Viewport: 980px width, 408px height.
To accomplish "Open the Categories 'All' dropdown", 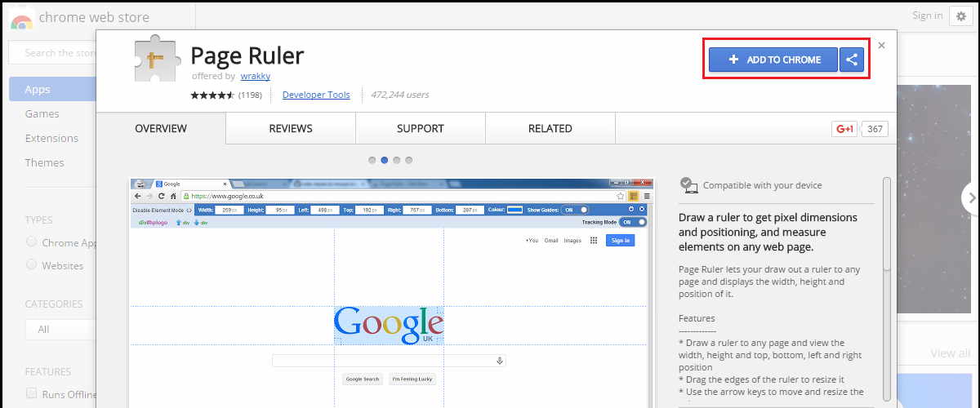I will coord(60,329).
